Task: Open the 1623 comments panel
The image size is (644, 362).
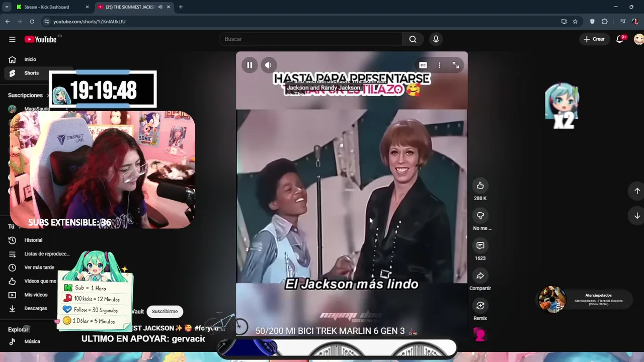Action: coord(480,246)
